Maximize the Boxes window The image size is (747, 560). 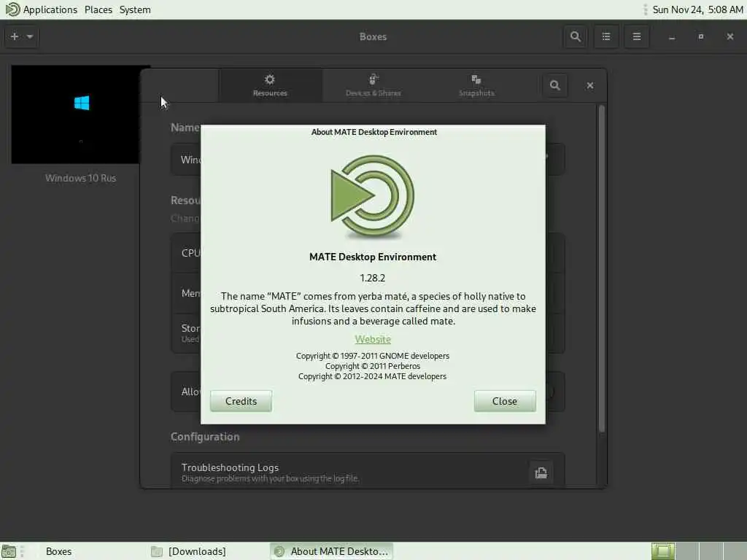point(701,36)
